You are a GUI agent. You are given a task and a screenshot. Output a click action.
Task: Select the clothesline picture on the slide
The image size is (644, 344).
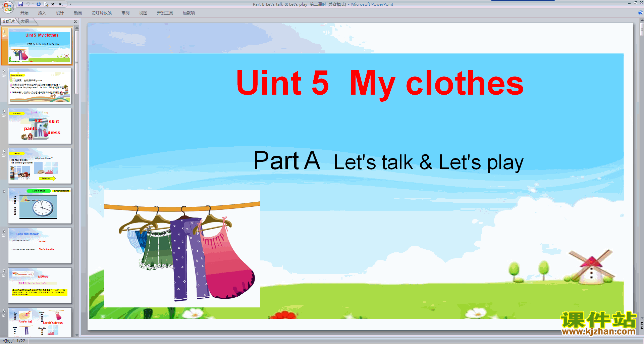tap(182, 249)
